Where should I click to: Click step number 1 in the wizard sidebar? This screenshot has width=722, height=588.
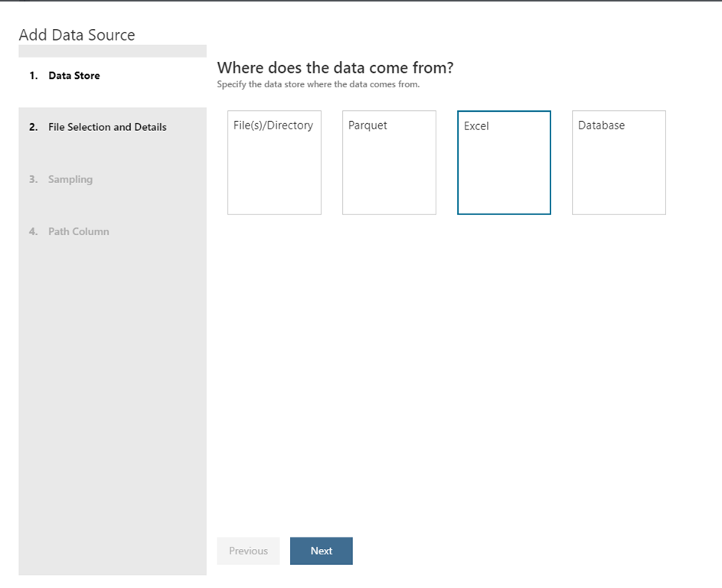click(34, 76)
